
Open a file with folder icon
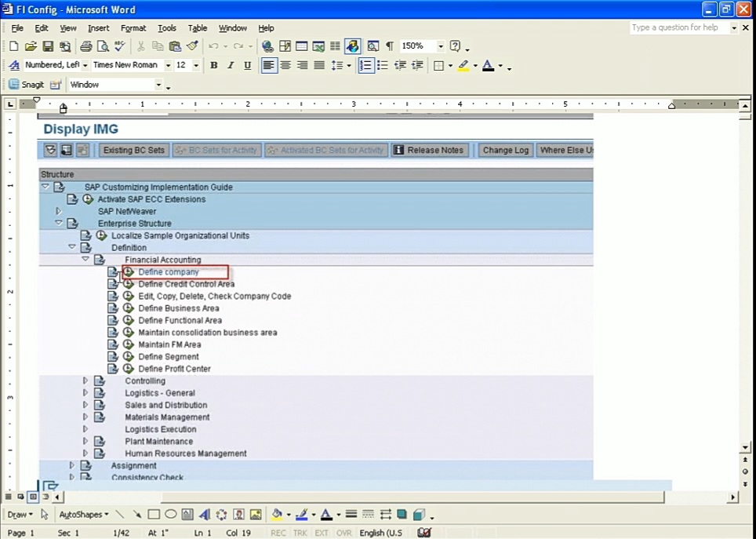coord(31,46)
